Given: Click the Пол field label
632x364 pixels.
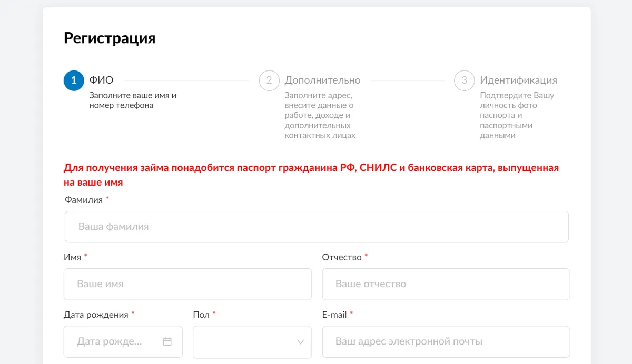Looking at the screenshot, I should [x=201, y=315].
